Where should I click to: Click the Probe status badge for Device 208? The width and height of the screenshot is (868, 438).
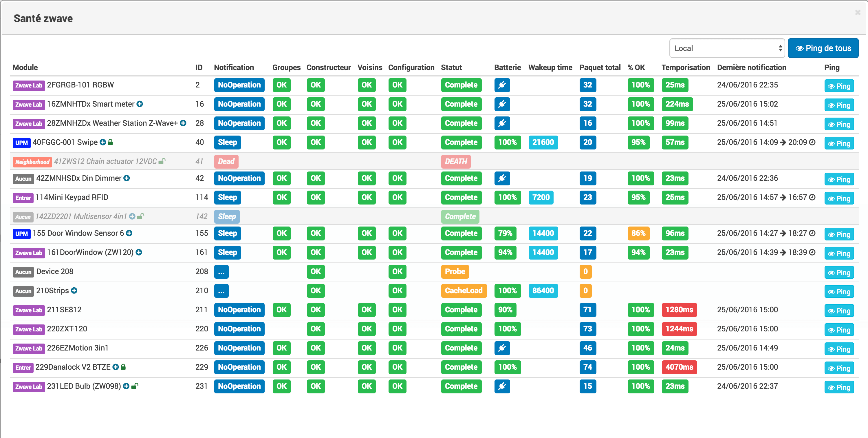455,271
